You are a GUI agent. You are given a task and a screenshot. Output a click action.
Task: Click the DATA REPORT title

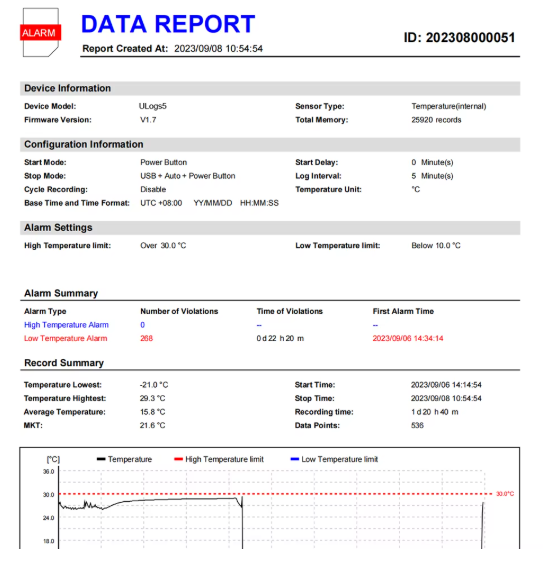click(168, 24)
